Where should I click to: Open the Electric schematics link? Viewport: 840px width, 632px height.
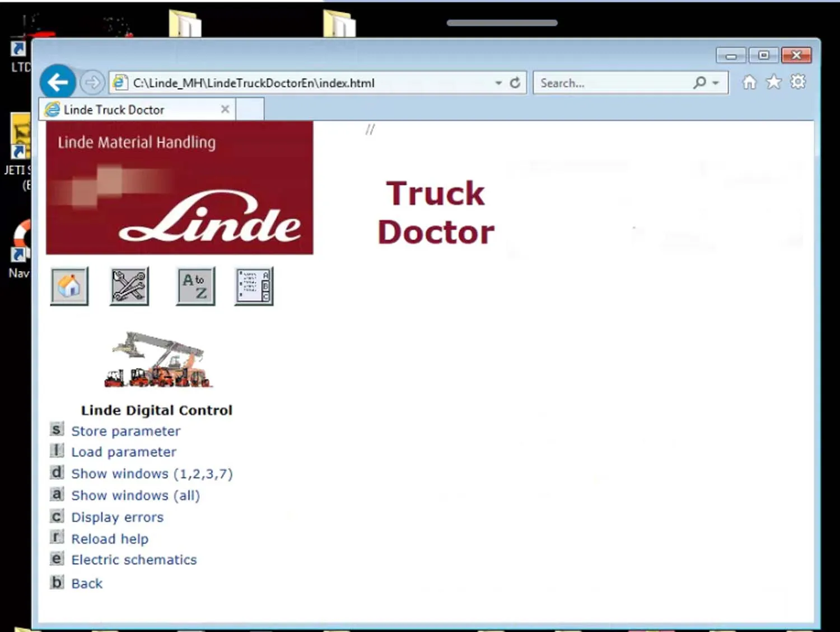(134, 559)
